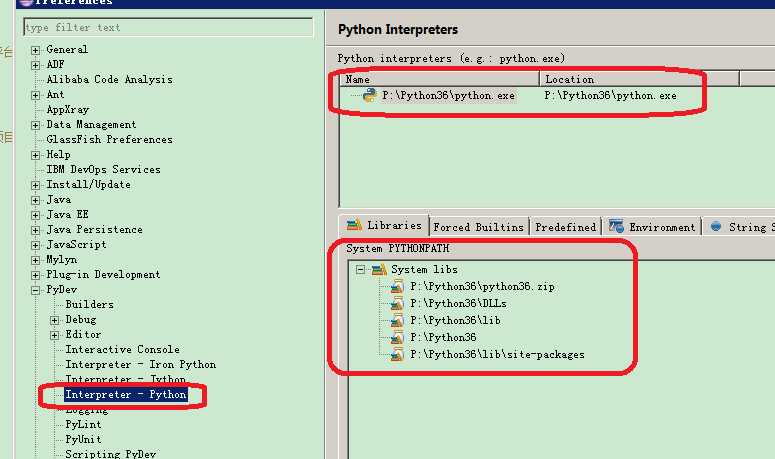Collapse the PyDev preferences node
This screenshot has height=459, width=775.
point(36,290)
